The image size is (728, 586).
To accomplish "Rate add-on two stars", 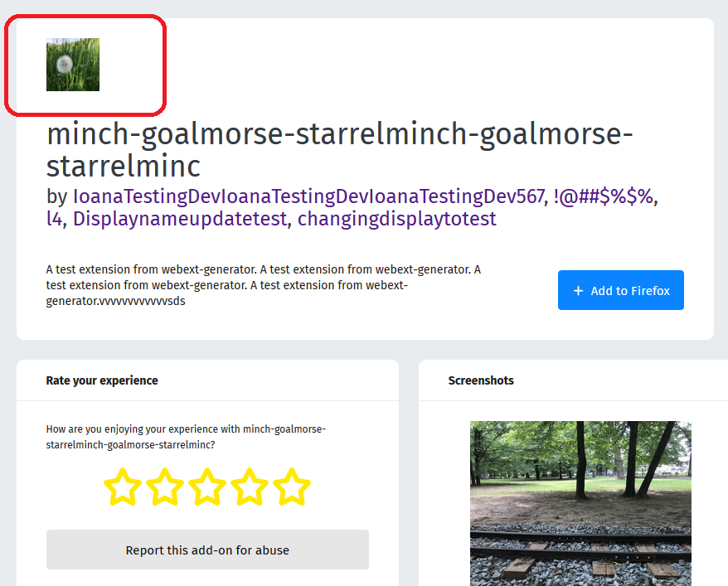I will pyautogui.click(x=165, y=487).
